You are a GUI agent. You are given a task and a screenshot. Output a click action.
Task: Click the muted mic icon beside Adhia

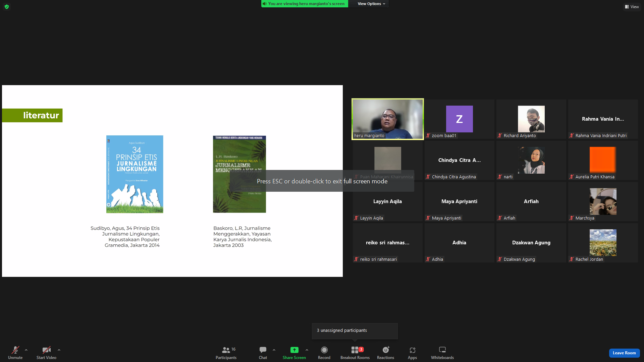click(x=428, y=259)
